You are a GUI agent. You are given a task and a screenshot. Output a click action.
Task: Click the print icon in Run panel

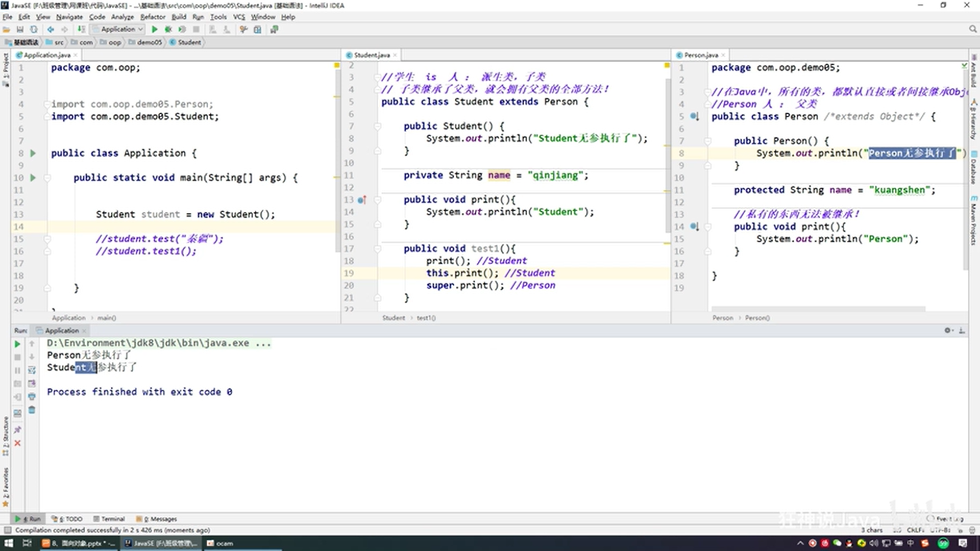[32, 396]
